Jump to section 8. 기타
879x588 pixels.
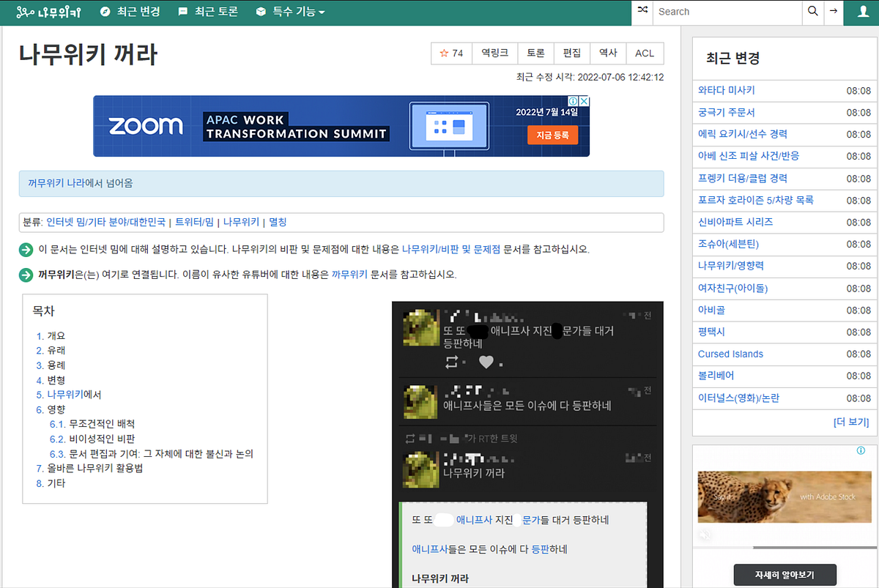click(x=51, y=483)
